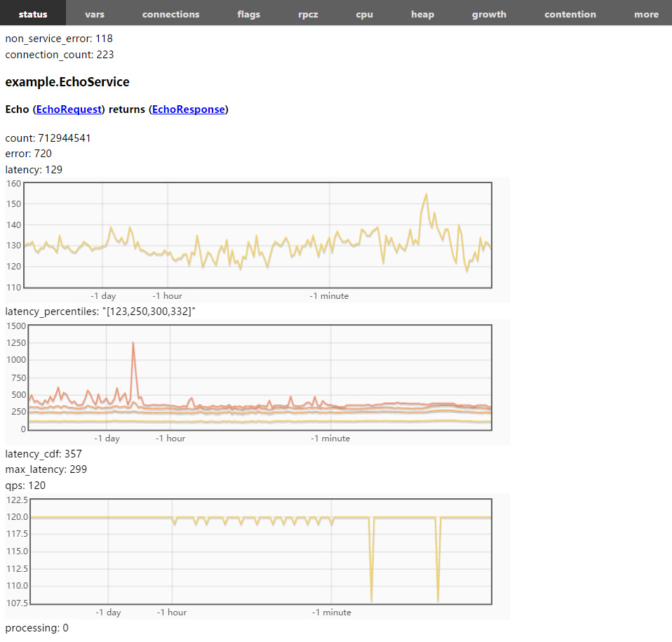Viewport: 672px width, 642px height.
Task: Expand the count: 712944541 plot
Action: tap(48, 138)
